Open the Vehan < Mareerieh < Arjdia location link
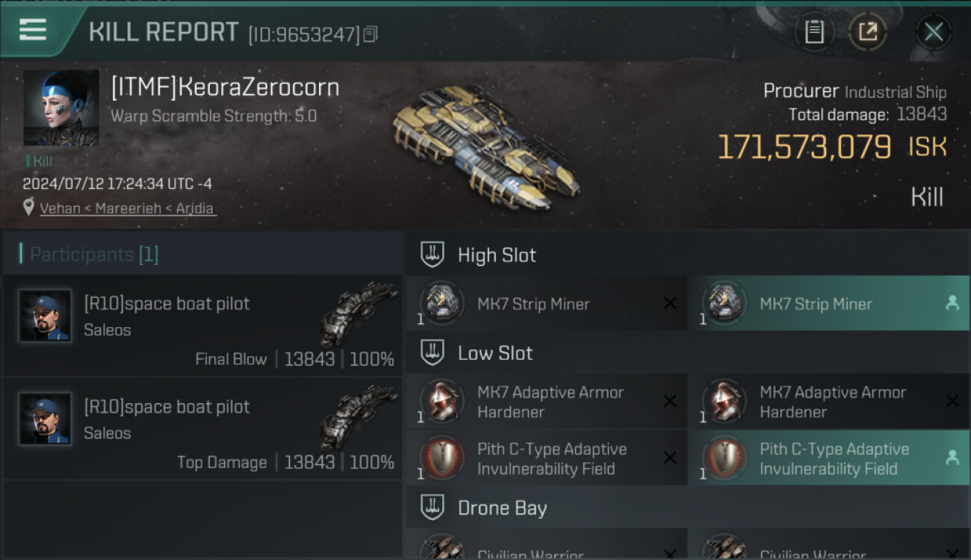This screenshot has height=560, width=971. (x=128, y=208)
